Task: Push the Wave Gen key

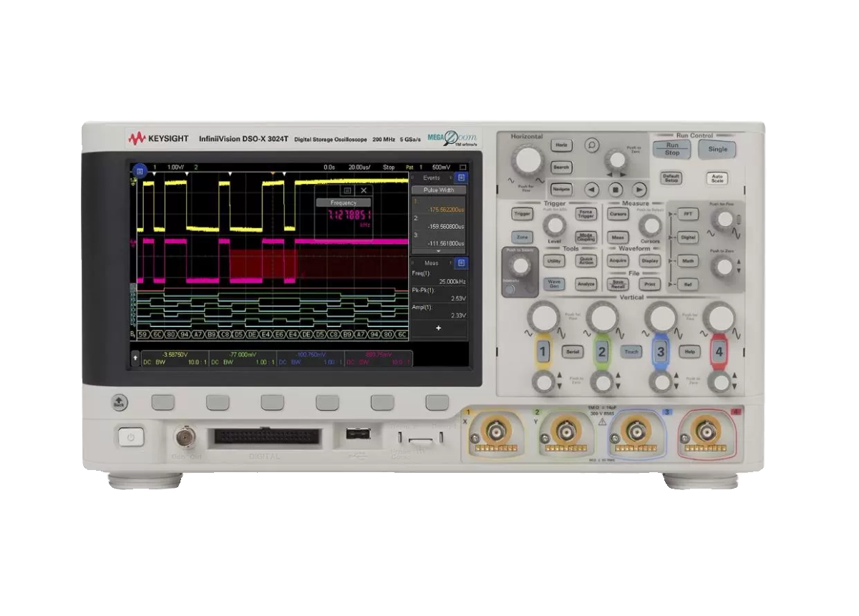Action: (554, 284)
